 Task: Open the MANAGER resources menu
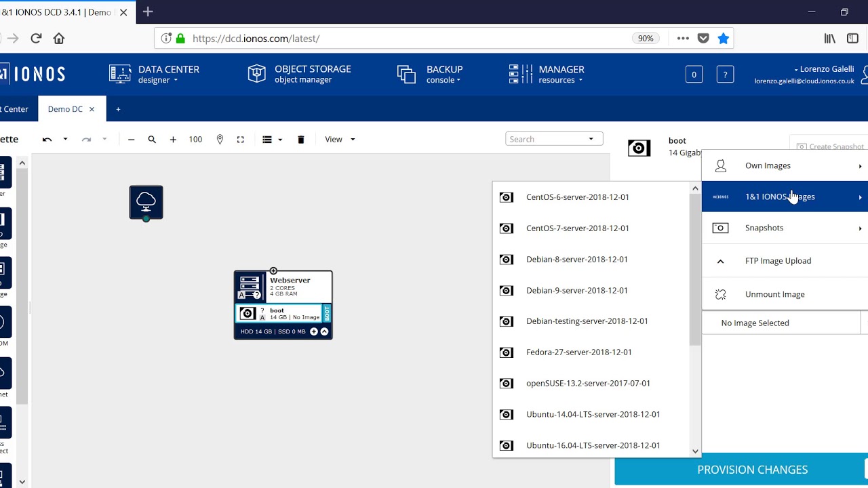tap(547, 74)
